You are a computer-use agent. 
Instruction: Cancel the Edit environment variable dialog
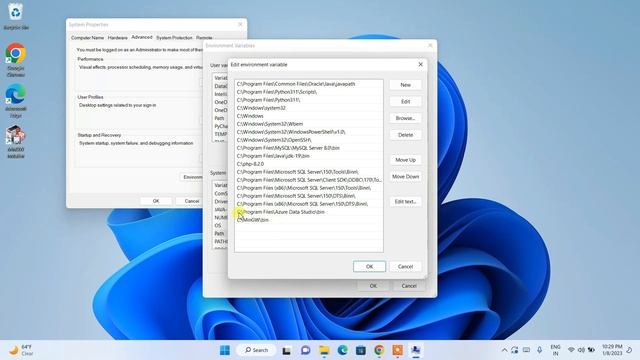pos(405,267)
